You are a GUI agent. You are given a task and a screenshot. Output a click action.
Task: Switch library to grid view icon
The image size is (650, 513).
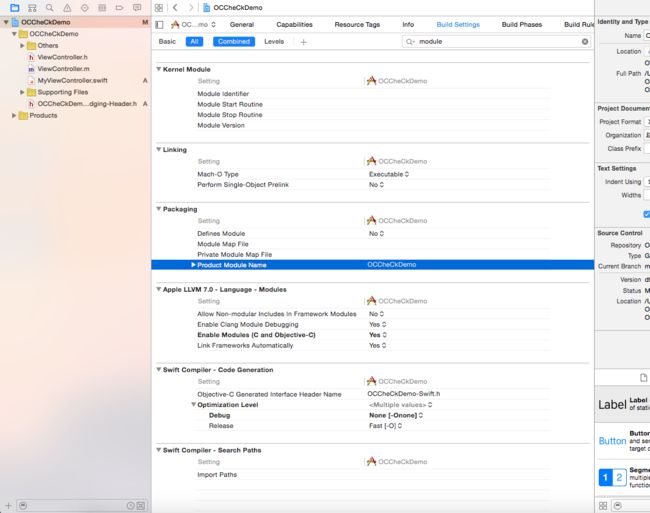tap(603, 506)
